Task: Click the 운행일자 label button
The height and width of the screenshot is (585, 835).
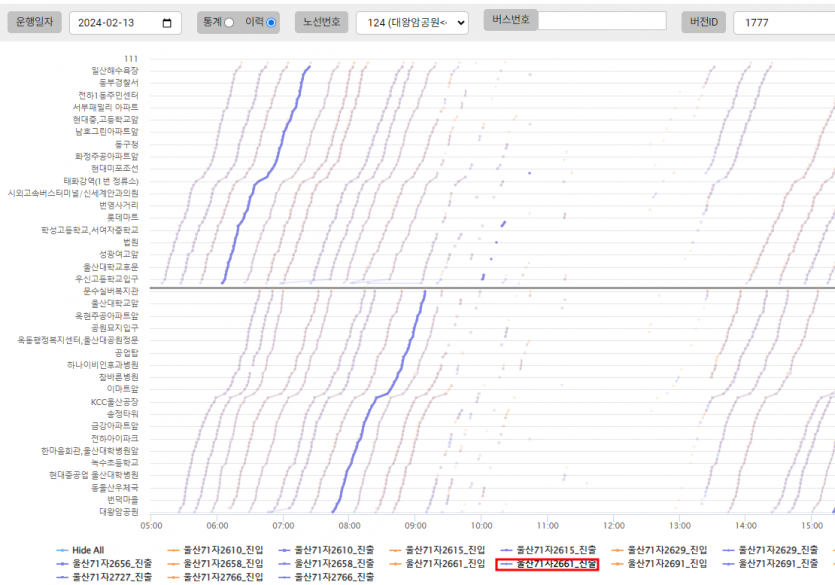Action: tap(33, 22)
